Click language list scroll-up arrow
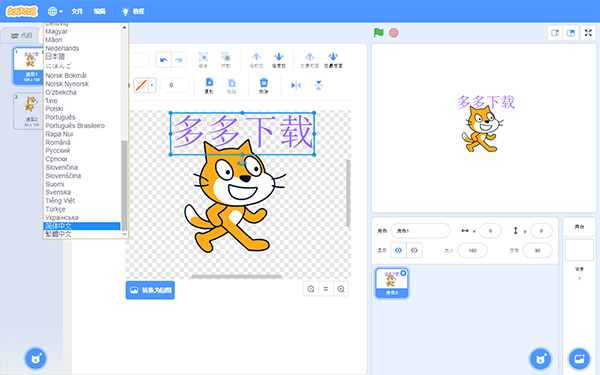Viewport: 600px width, 375px height. pos(124,28)
